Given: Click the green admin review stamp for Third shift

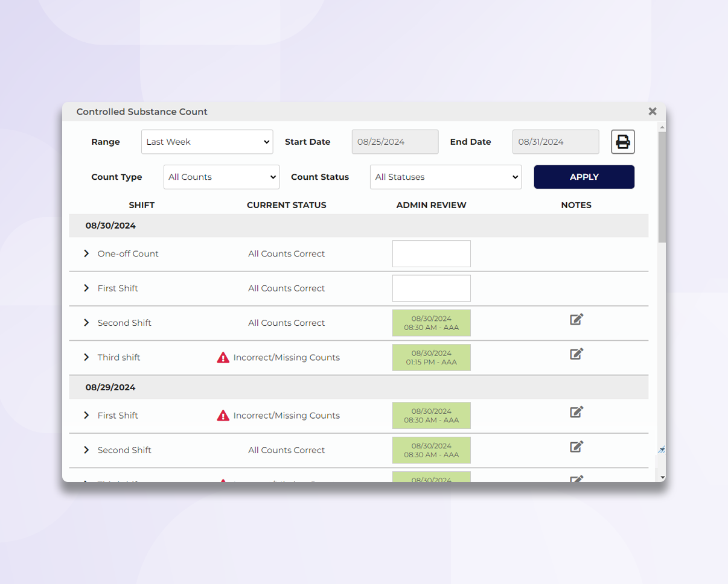Looking at the screenshot, I should tap(431, 357).
